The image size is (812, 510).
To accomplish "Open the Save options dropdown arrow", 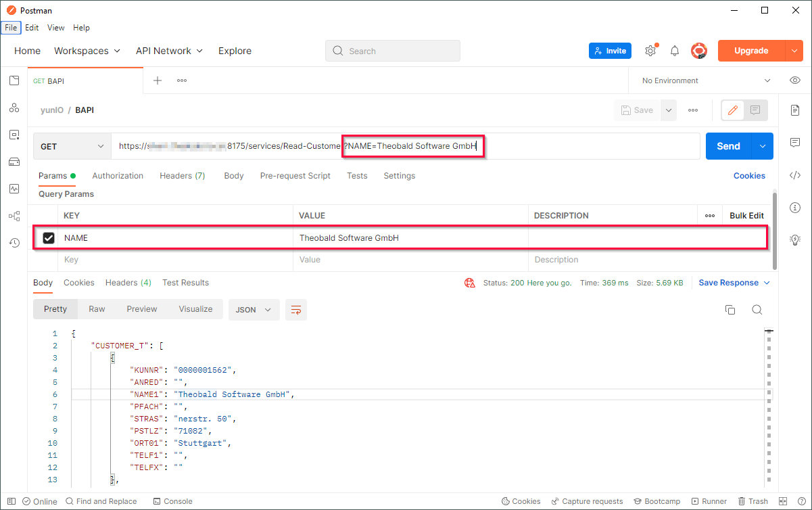I will tap(668, 110).
